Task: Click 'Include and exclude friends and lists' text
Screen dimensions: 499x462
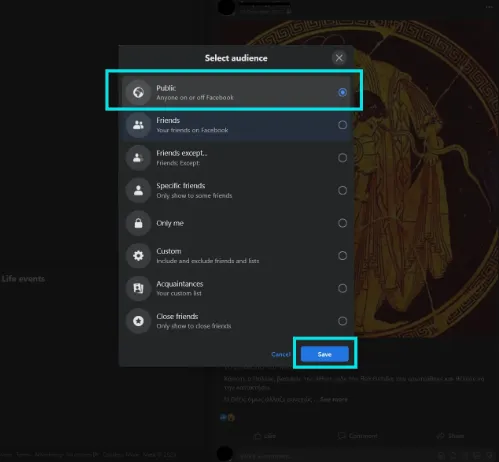Action: tap(208, 261)
